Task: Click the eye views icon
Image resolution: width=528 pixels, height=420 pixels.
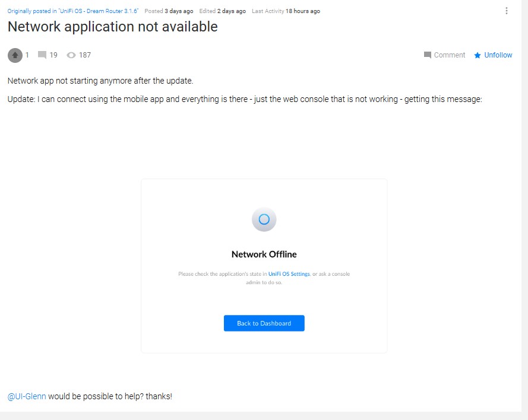Action: (x=71, y=55)
